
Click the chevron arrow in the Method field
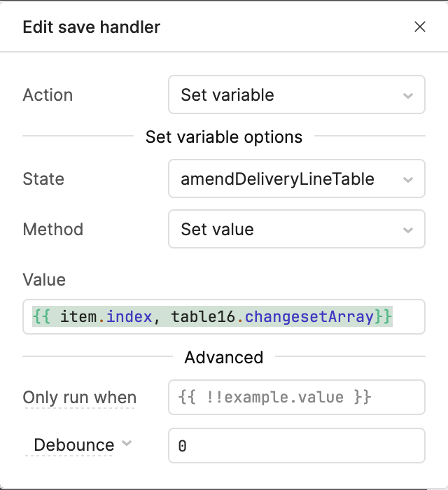408,230
